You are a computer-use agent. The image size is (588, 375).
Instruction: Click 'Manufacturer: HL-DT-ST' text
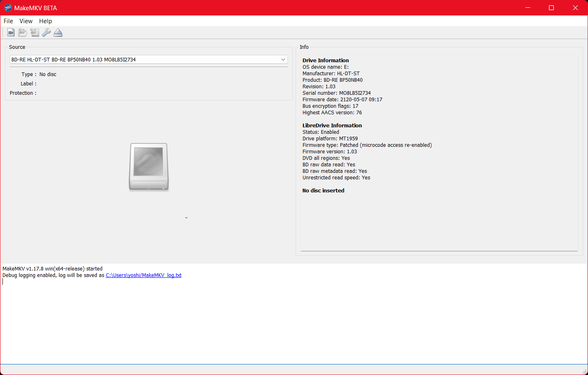[x=331, y=74]
